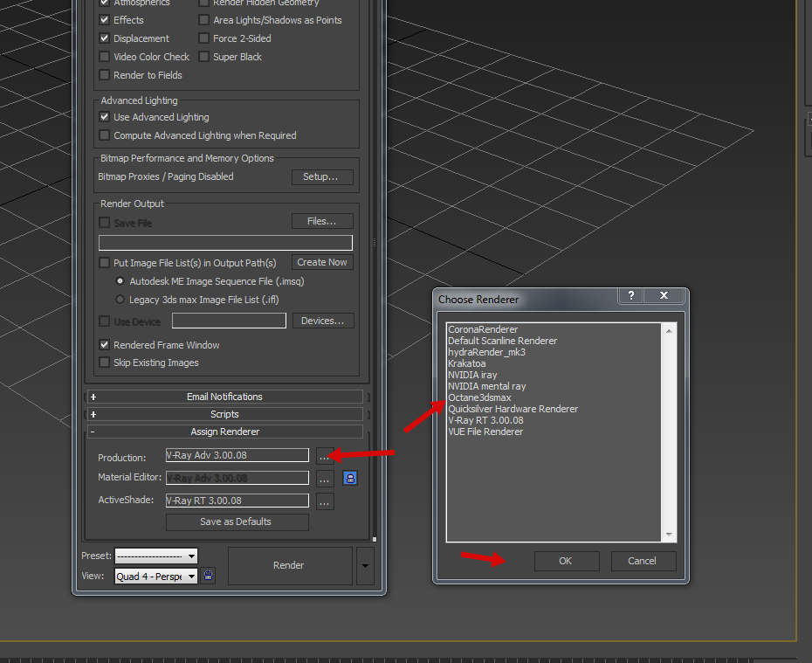Click OK in Choose Renderer dialog
Viewport: 812px width, 663px height.
567,561
